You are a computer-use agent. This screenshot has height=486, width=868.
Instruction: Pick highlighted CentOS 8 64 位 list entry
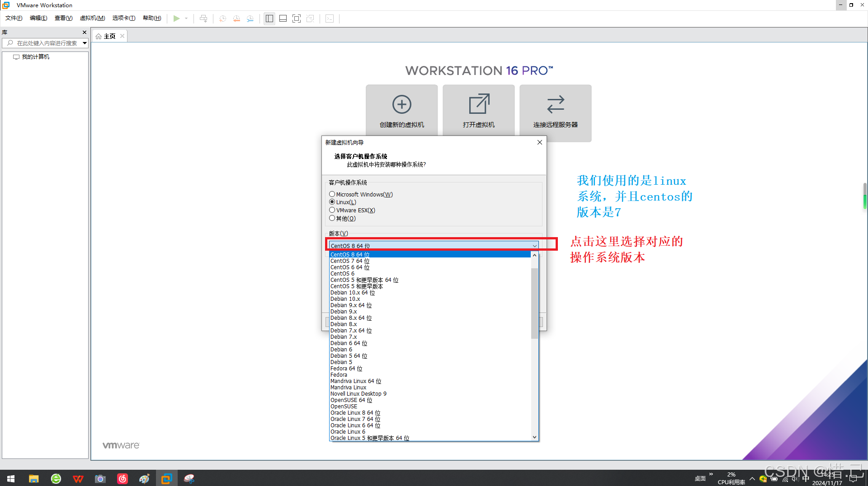tap(430, 255)
